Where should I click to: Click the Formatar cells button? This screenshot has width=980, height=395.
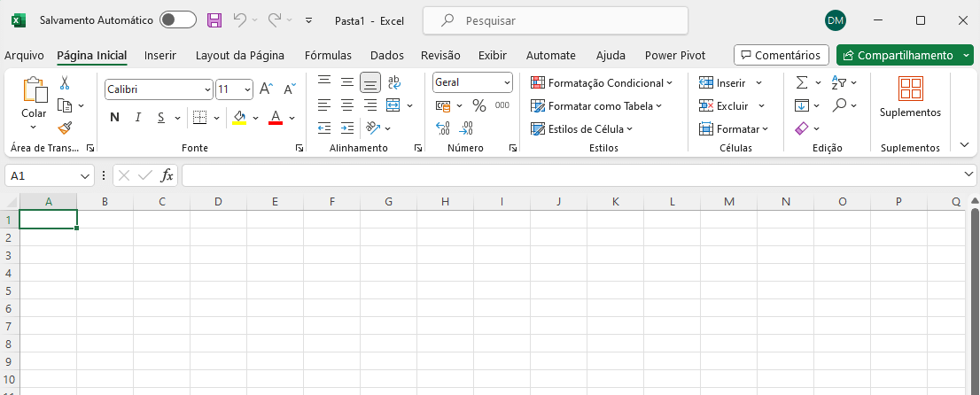pos(734,128)
